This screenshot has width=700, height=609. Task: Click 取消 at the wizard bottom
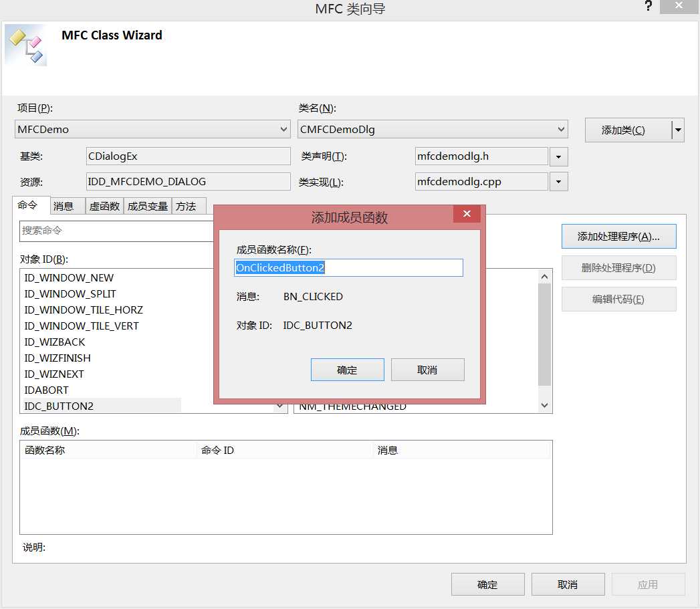tap(568, 584)
